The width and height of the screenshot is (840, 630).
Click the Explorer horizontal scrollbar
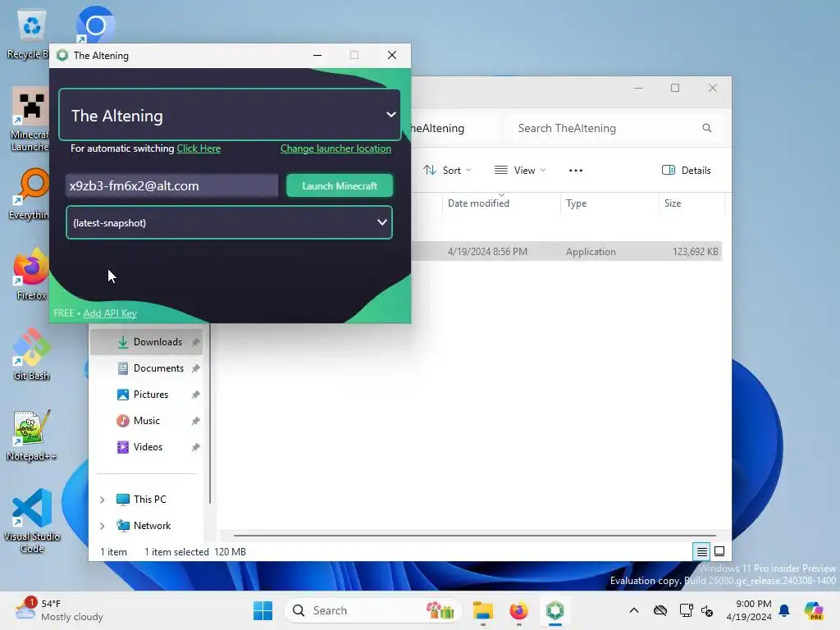pyautogui.click(x=475, y=535)
